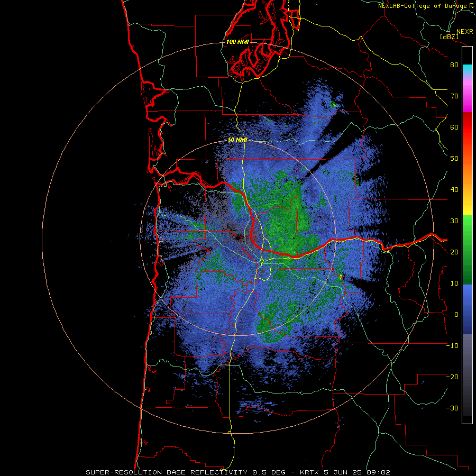Click the 50 NMI range ring label
The width and height of the screenshot is (476, 476).
point(237,140)
